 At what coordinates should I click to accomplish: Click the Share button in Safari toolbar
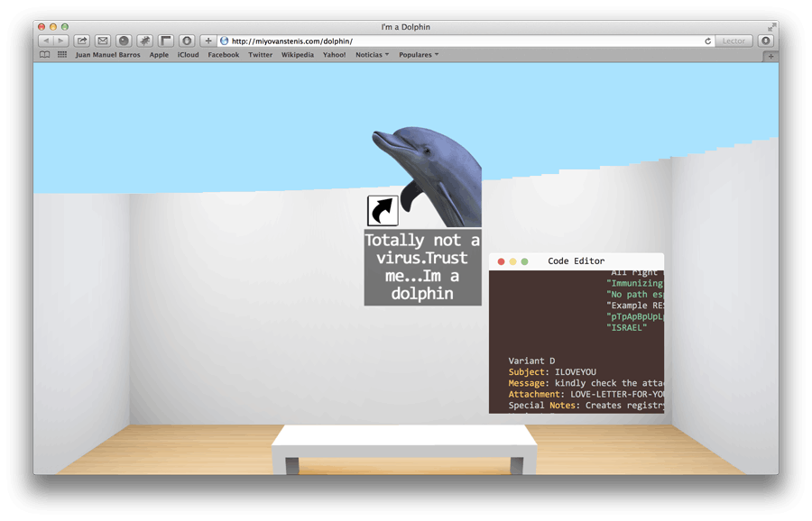point(82,41)
